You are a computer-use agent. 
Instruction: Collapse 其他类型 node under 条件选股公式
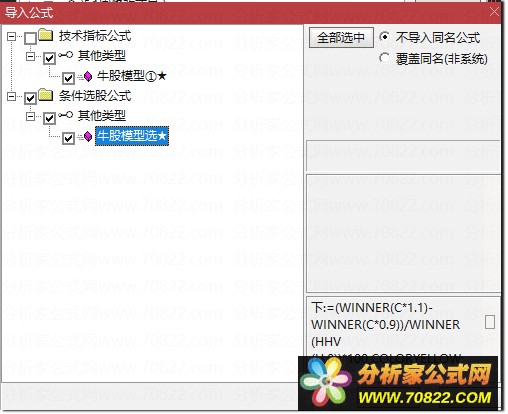tap(30, 116)
